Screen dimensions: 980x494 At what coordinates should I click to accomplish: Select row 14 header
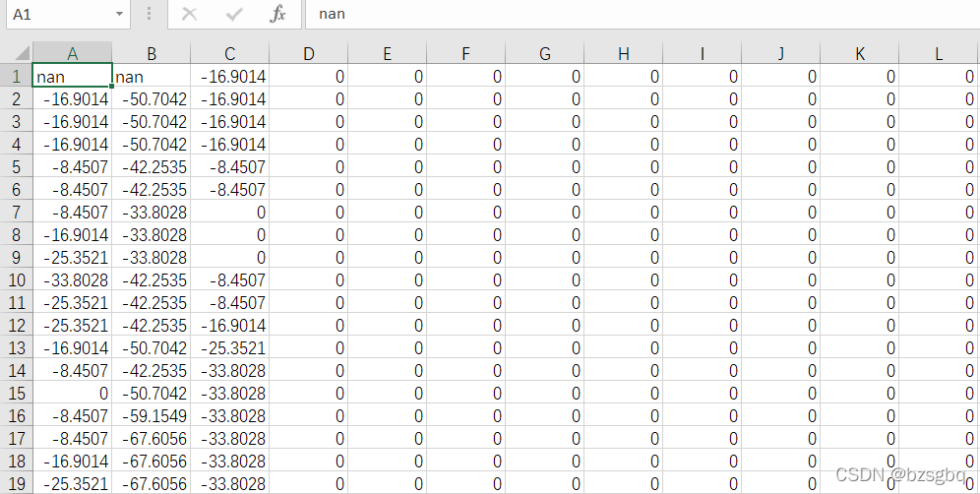pyautogui.click(x=17, y=370)
